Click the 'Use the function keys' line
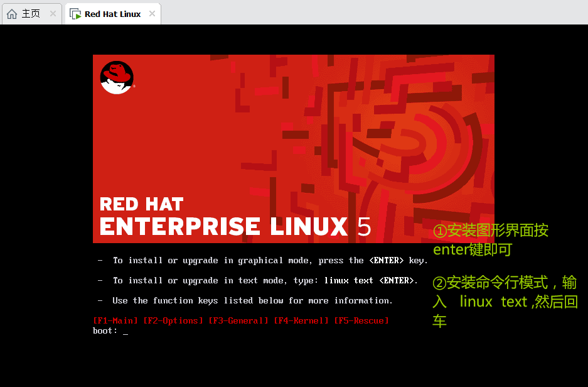The height and width of the screenshot is (387, 588). click(x=245, y=301)
